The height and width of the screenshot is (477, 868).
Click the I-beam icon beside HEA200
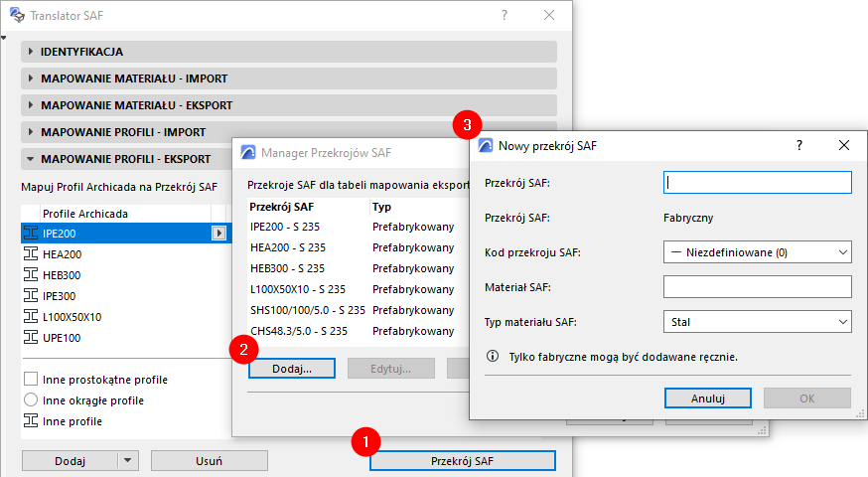[x=30, y=254]
